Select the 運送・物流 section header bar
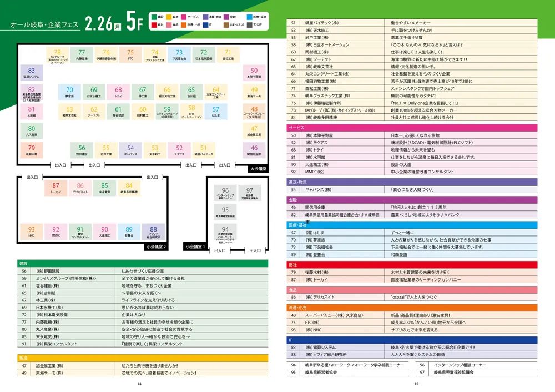Screen dimensions: 555x392 (x=412, y=182)
